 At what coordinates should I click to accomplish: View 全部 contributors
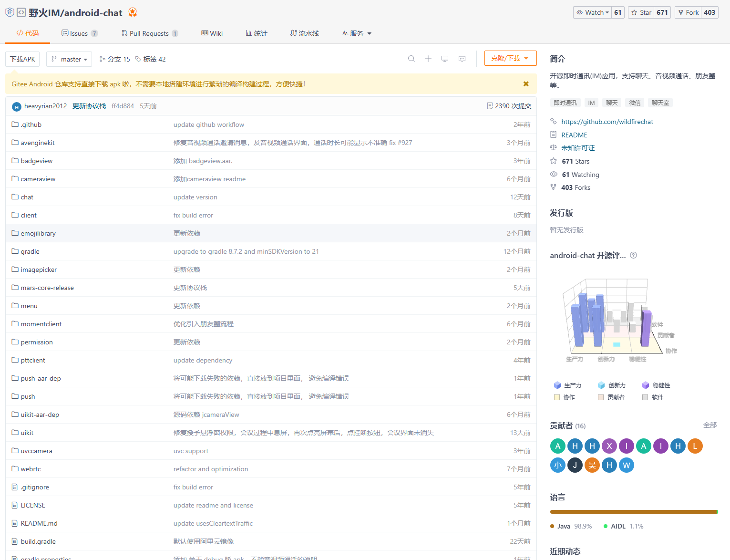710,425
